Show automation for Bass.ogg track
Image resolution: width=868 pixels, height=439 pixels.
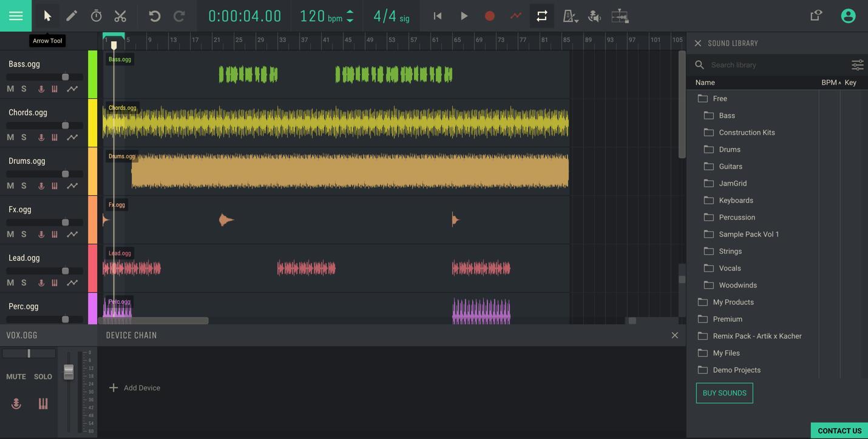click(x=72, y=89)
